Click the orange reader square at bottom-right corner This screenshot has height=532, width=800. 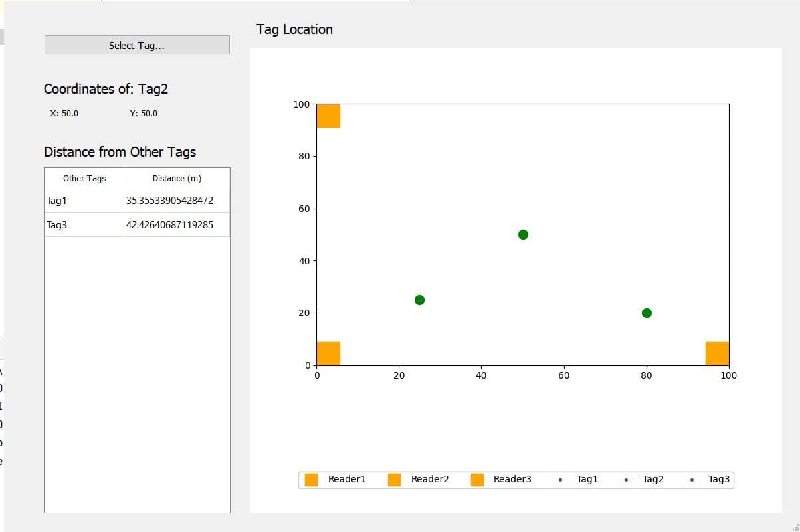(x=717, y=353)
